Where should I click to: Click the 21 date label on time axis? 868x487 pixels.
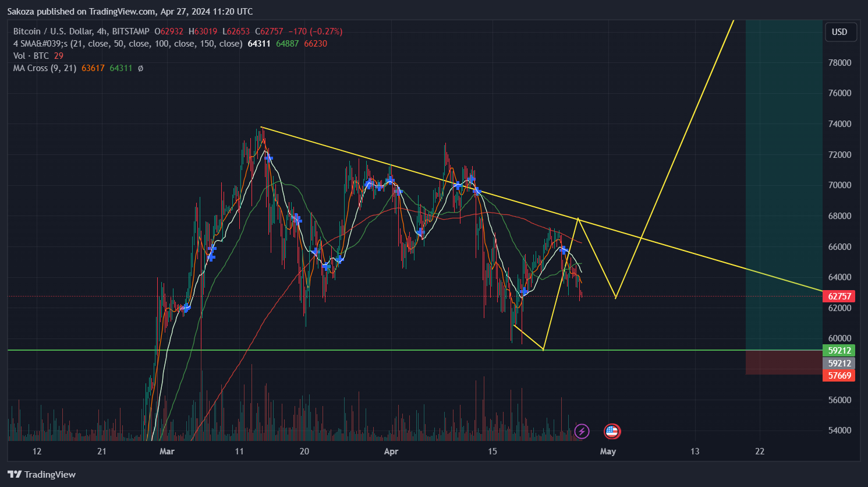[x=102, y=451]
